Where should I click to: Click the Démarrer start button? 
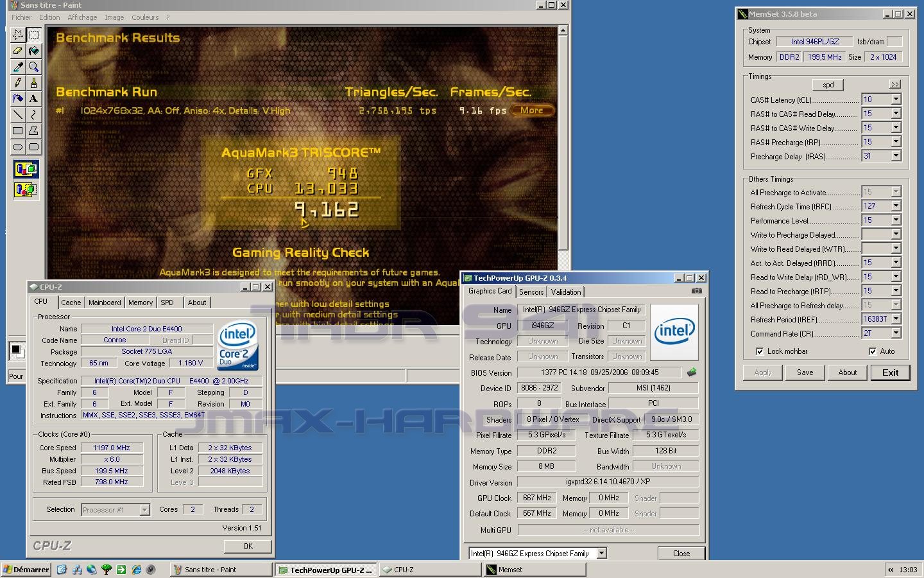(26, 570)
